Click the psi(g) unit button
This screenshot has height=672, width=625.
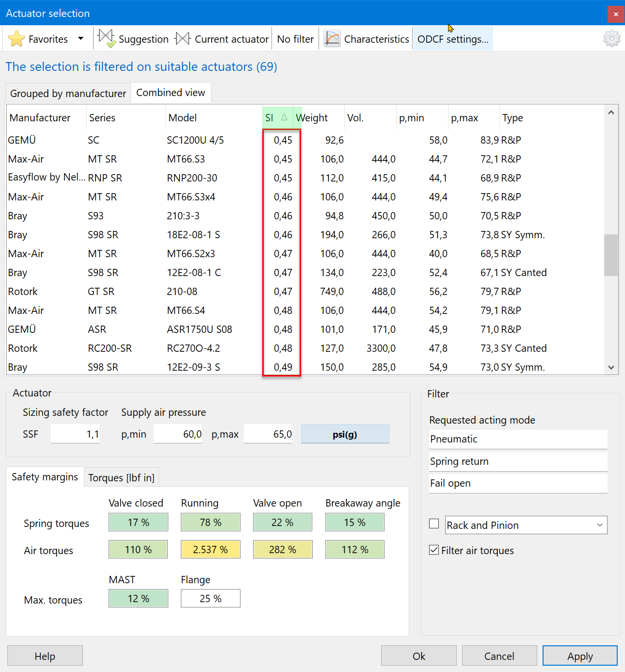[345, 434]
